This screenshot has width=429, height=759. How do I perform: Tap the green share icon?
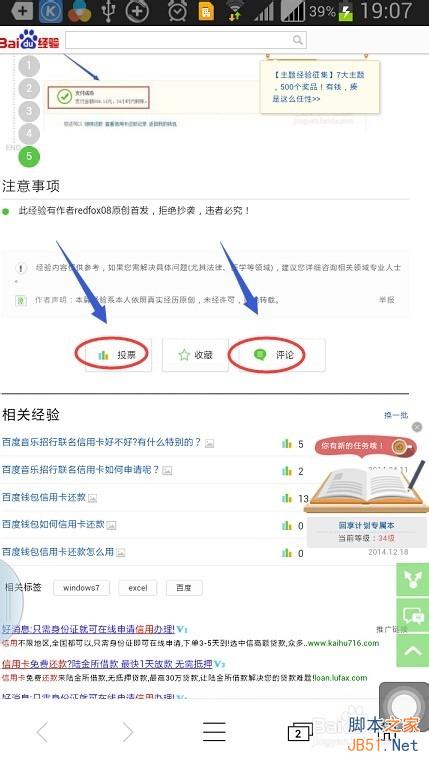click(x=413, y=579)
